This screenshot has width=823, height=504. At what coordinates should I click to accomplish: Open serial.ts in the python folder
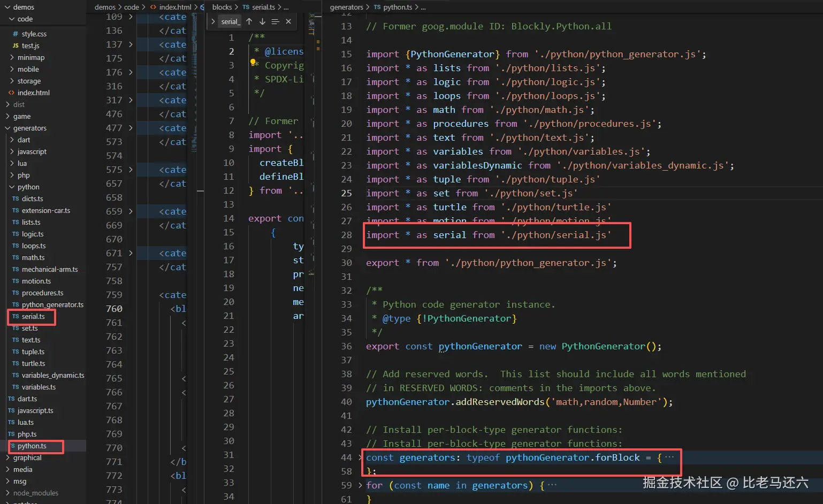tap(33, 316)
